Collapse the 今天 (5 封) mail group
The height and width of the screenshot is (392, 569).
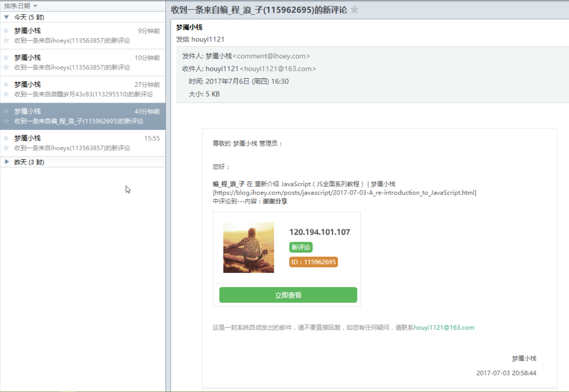(x=6, y=17)
